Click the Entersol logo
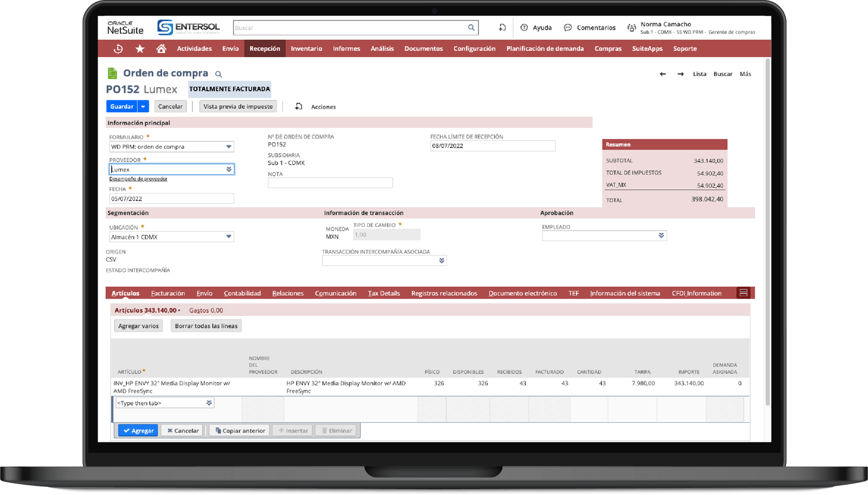868x495 pixels. [x=188, y=28]
